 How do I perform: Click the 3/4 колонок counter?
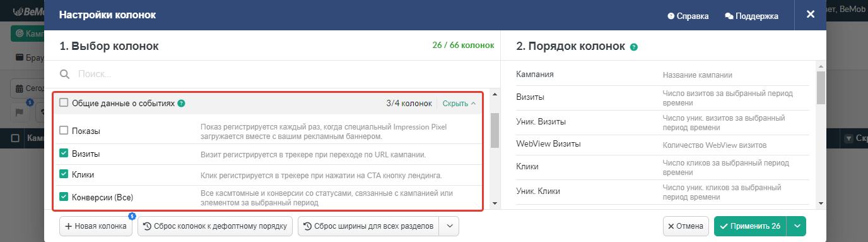click(x=409, y=103)
